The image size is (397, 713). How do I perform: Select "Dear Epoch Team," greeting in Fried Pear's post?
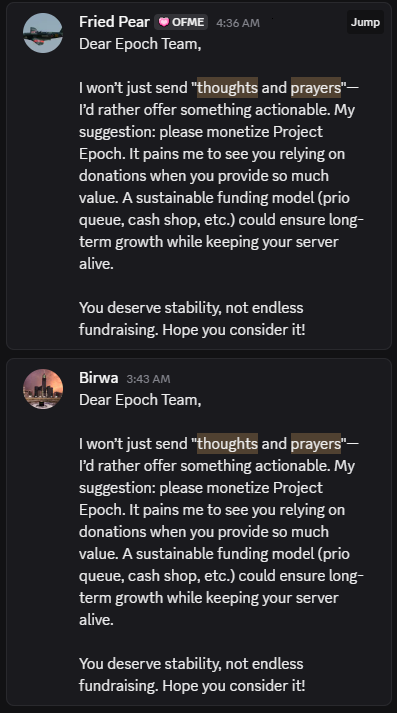pyautogui.click(x=140, y=44)
